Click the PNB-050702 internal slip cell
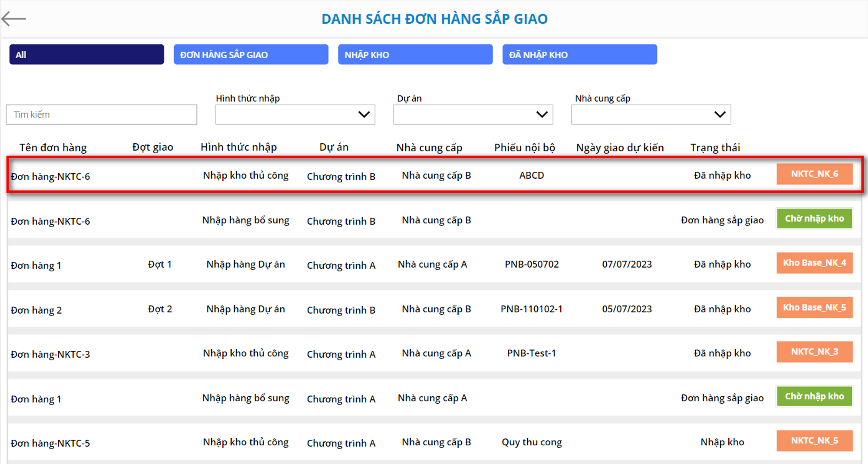This screenshot has height=464, width=868. (x=532, y=264)
